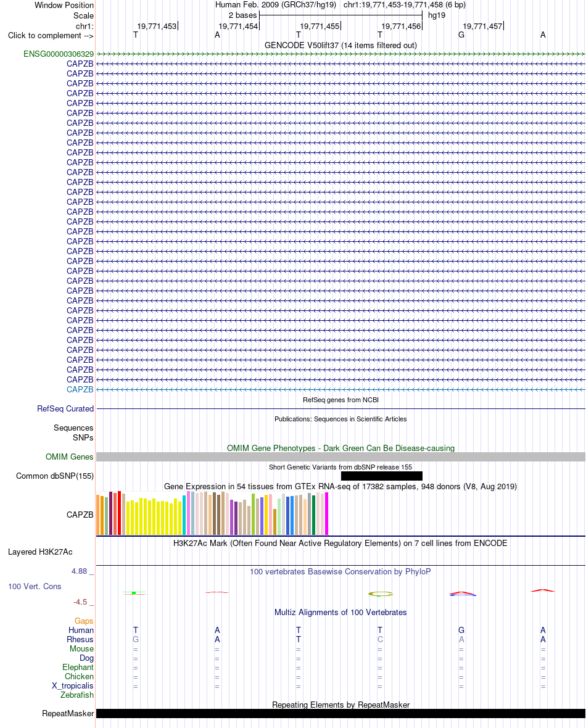Click the Sequences track label
This screenshot has height=728, width=586.
(x=73, y=428)
